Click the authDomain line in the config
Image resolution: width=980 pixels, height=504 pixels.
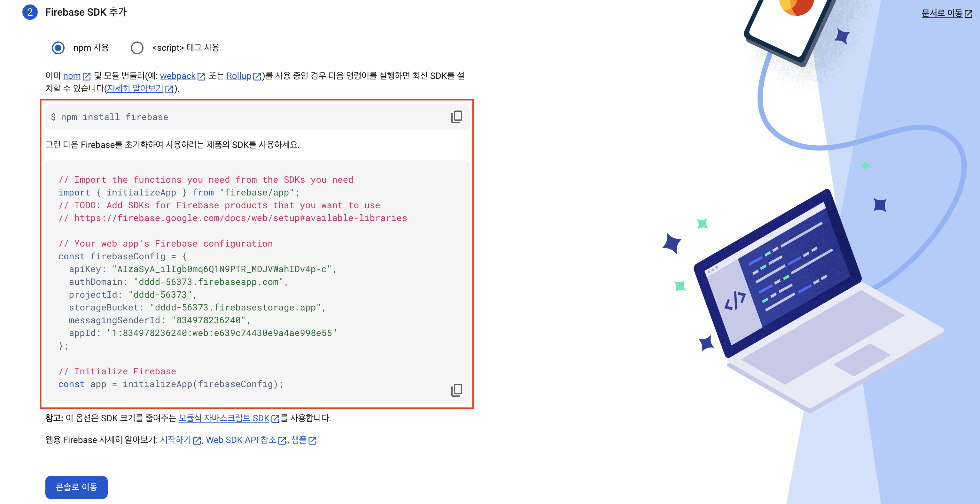click(178, 282)
